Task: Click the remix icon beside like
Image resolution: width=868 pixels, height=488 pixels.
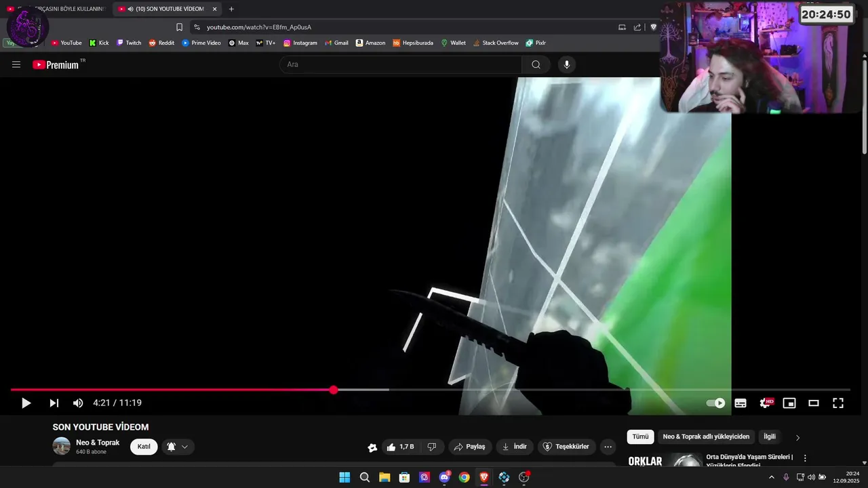Action: pos(372,447)
